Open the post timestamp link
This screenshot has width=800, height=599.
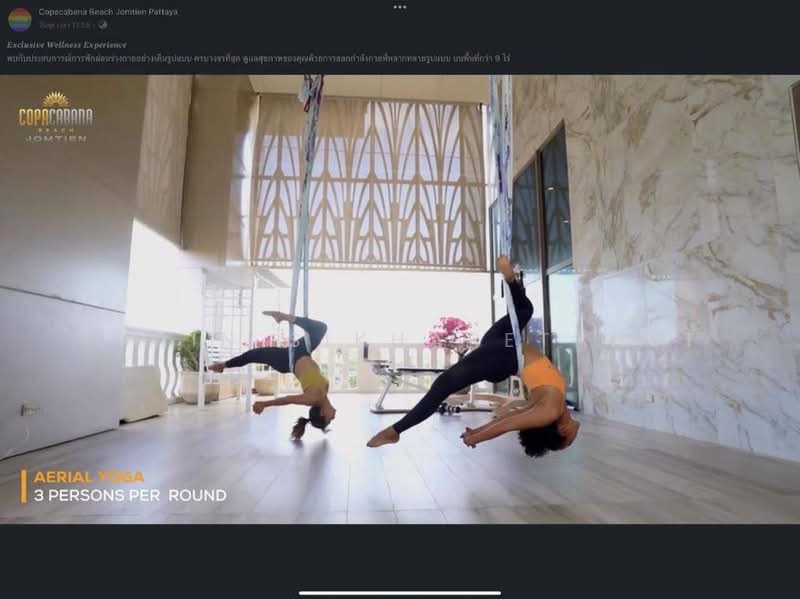point(64,24)
